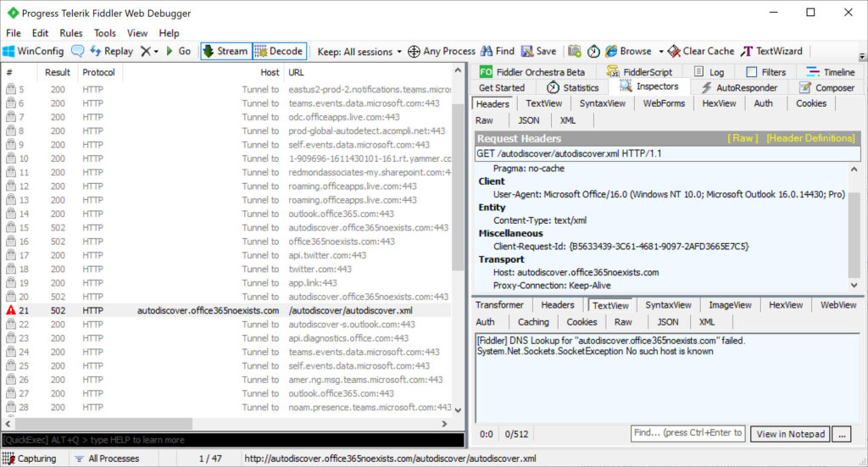Open Fiddler Orchestra Beta tab
This screenshot has width=868, height=467.
pos(532,72)
